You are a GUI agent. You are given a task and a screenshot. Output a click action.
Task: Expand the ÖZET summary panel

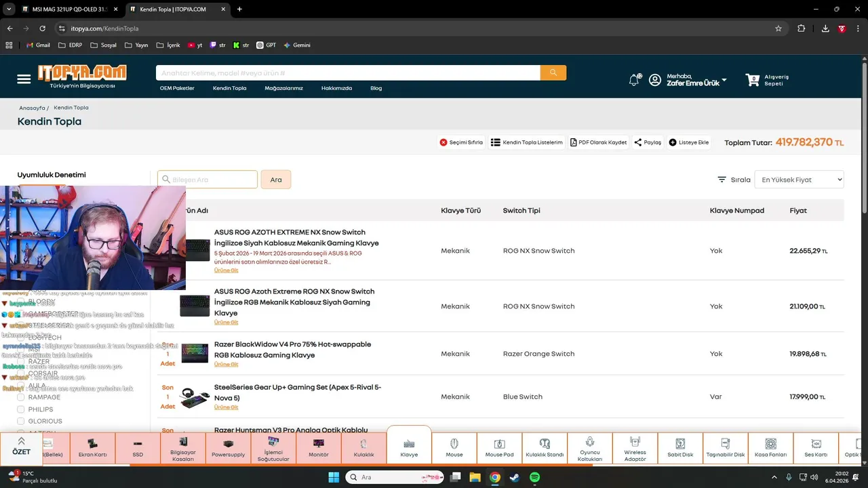(x=21, y=448)
